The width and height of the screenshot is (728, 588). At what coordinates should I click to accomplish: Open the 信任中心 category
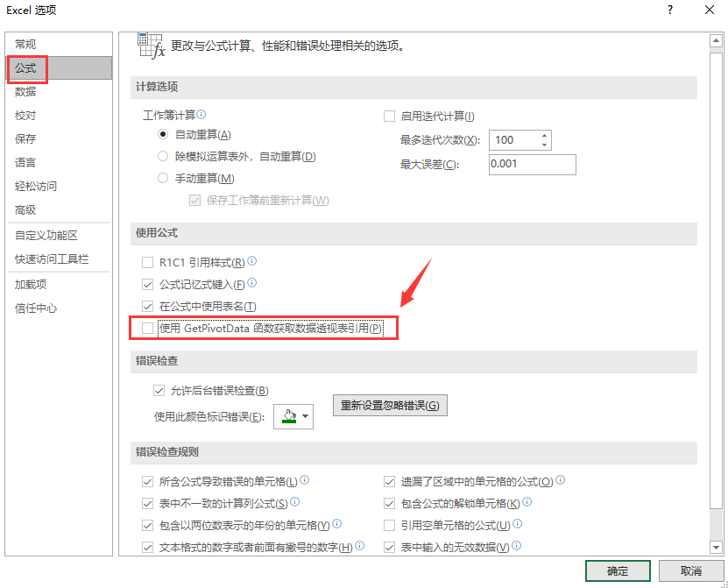(59, 308)
